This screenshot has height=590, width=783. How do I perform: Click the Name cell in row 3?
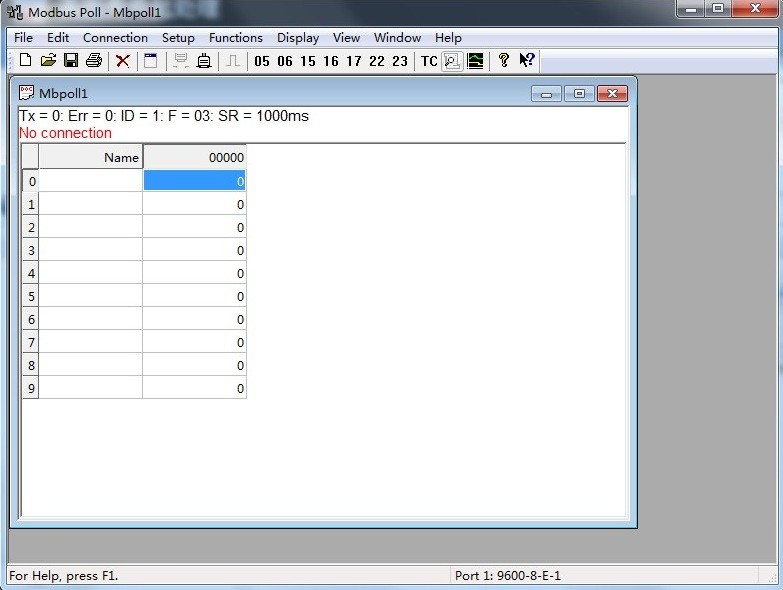tap(91, 250)
